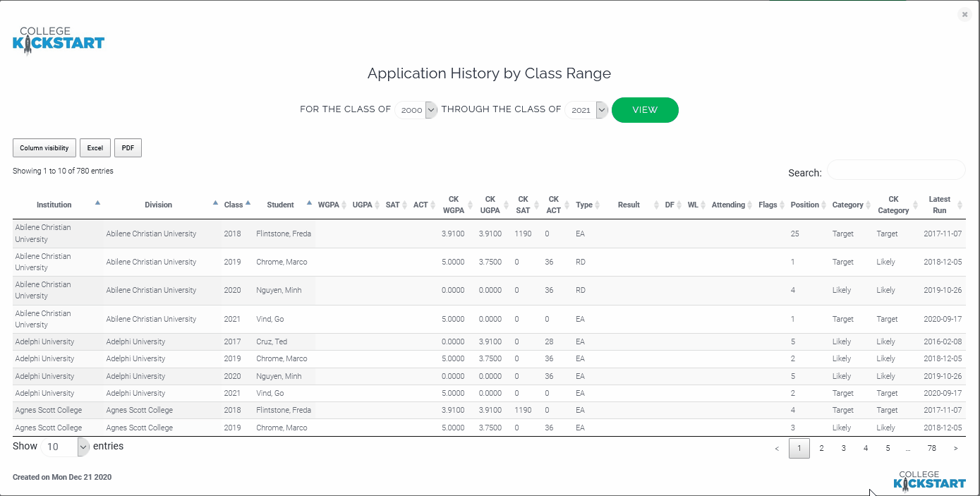Click 'Created on Mon Dec 21 2020' text
Image resolution: width=980 pixels, height=496 pixels.
(62, 477)
